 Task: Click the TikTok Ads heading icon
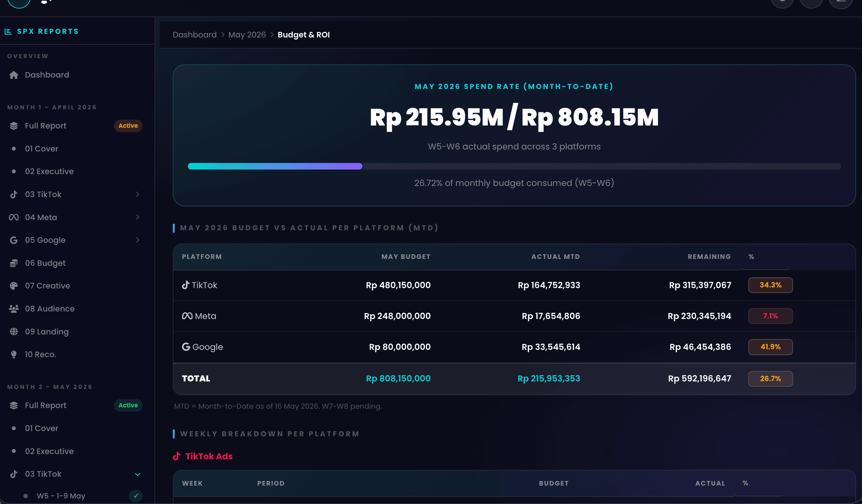176,456
